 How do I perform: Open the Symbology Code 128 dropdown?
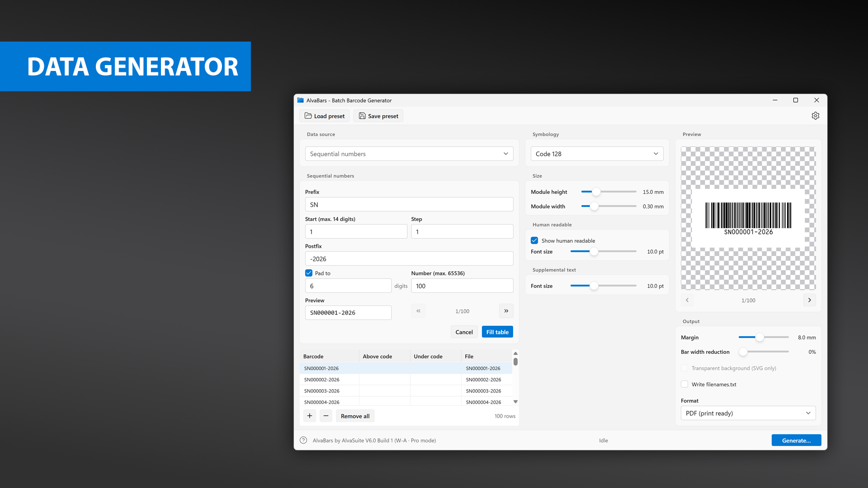597,154
